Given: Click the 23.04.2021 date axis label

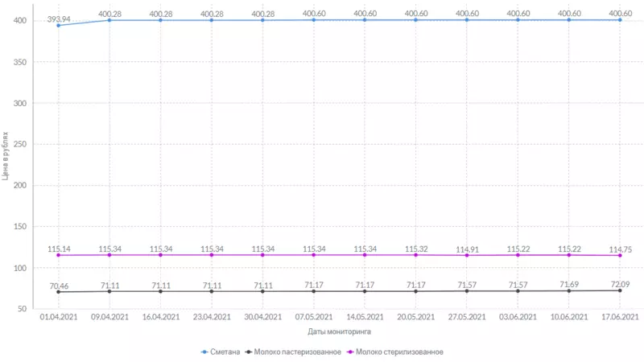Looking at the screenshot, I should tap(212, 318).
